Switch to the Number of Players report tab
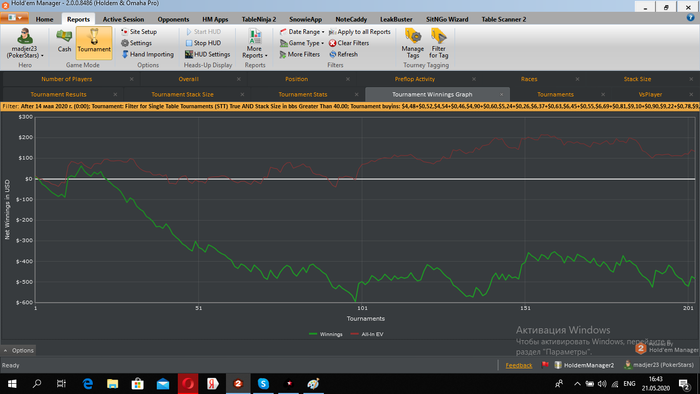 [x=67, y=79]
